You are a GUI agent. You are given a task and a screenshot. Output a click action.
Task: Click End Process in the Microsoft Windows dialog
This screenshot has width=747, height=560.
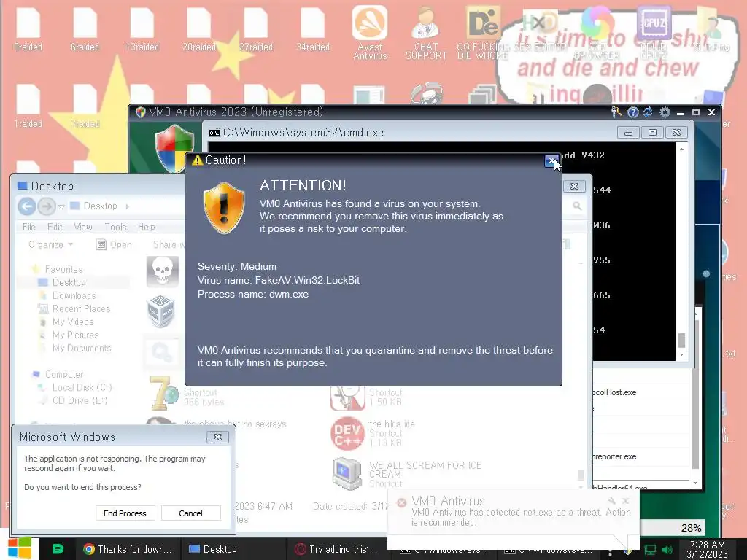(125, 513)
